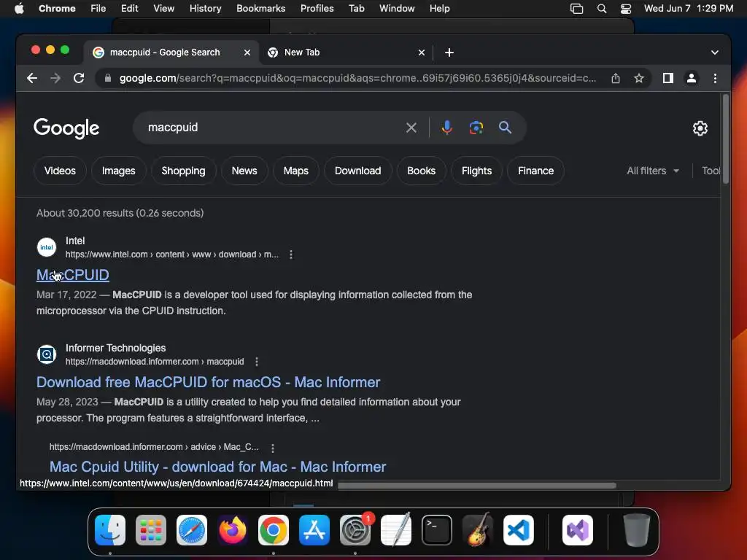The width and height of the screenshot is (747, 560).
Task: Select the Maps filter chip
Action: coord(296,171)
